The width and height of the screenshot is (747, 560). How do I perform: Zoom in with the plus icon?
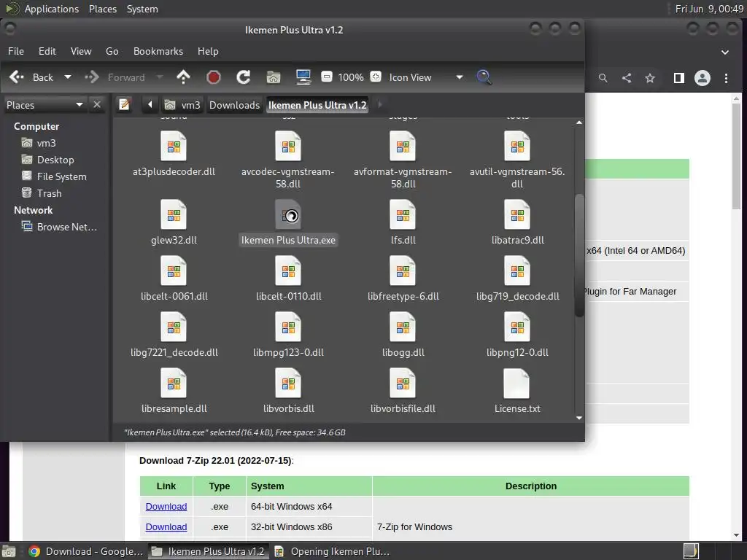pyautogui.click(x=376, y=77)
